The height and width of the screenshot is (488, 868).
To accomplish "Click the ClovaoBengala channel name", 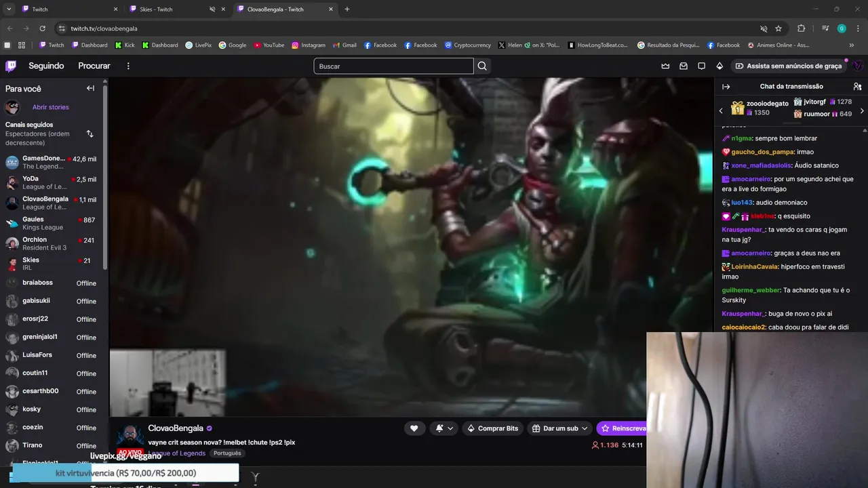I will pyautogui.click(x=176, y=428).
